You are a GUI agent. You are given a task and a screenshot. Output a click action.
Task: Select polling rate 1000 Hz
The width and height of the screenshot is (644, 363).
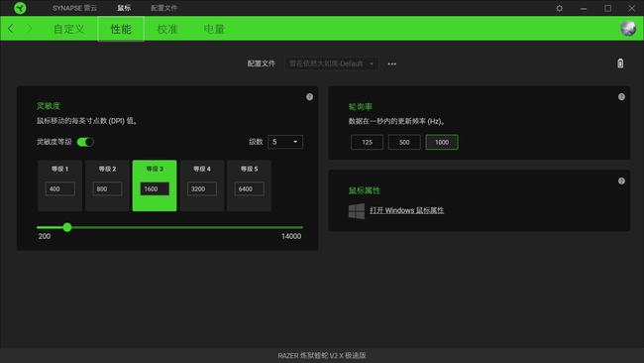[x=442, y=142]
